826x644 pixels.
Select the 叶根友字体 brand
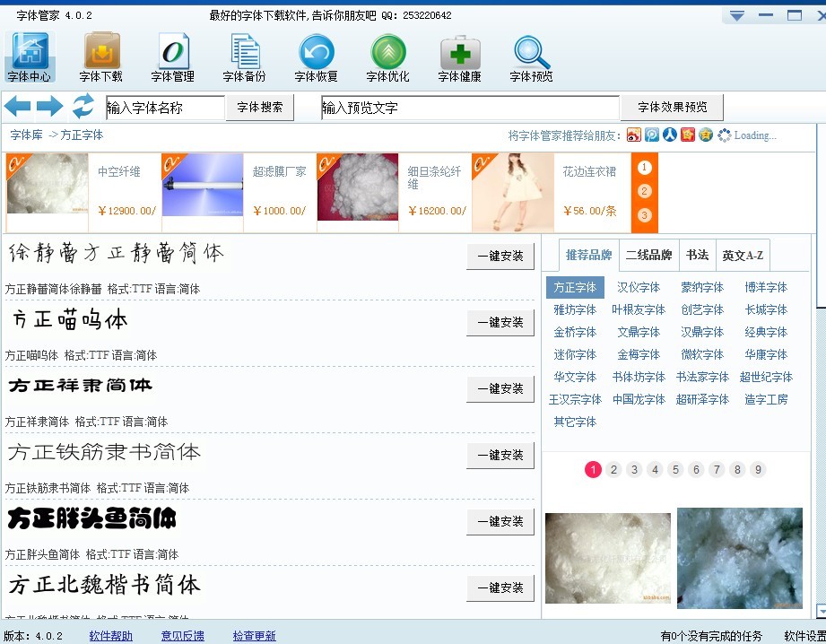[639, 309]
